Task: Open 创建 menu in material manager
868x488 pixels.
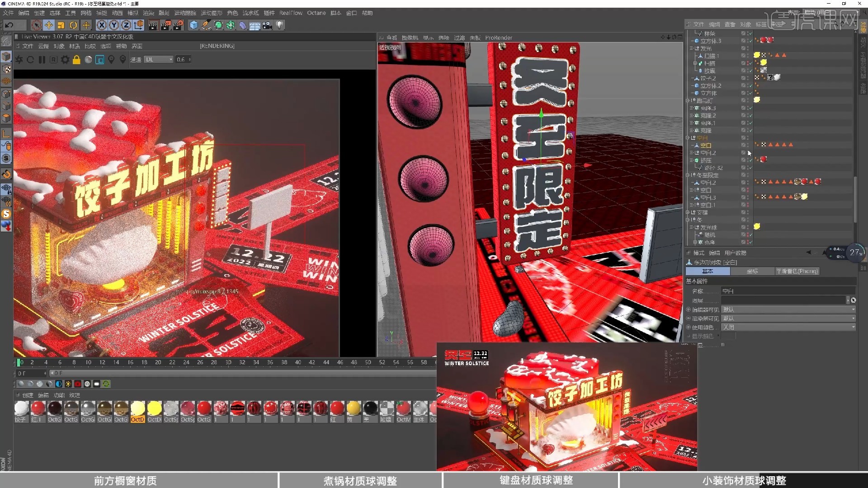Action: pos(28,395)
